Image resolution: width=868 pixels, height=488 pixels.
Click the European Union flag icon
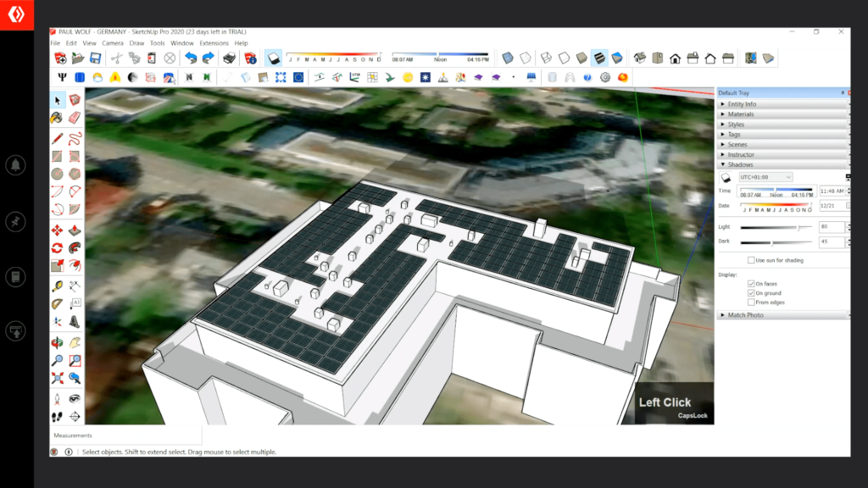point(298,77)
